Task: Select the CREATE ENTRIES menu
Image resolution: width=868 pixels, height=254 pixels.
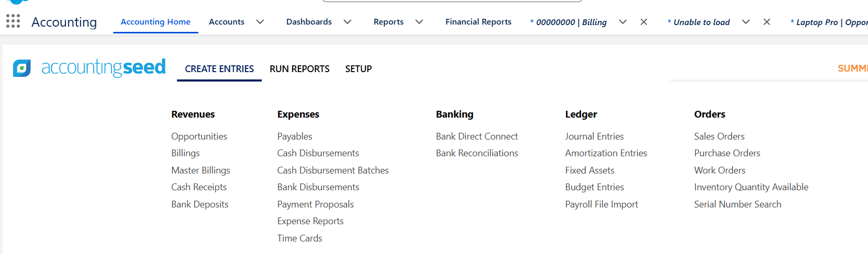Action: click(219, 69)
